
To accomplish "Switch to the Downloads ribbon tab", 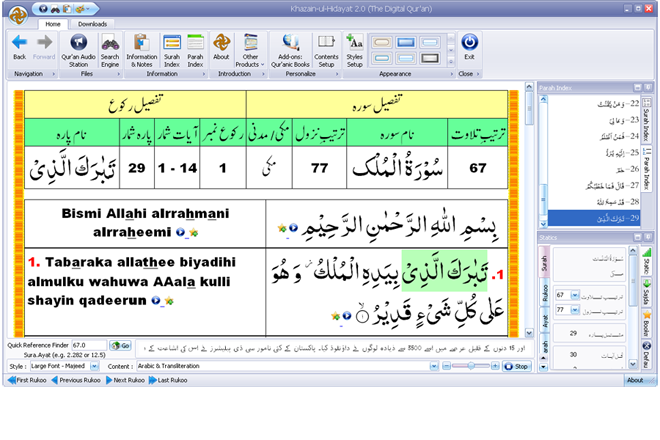I will coord(92,24).
